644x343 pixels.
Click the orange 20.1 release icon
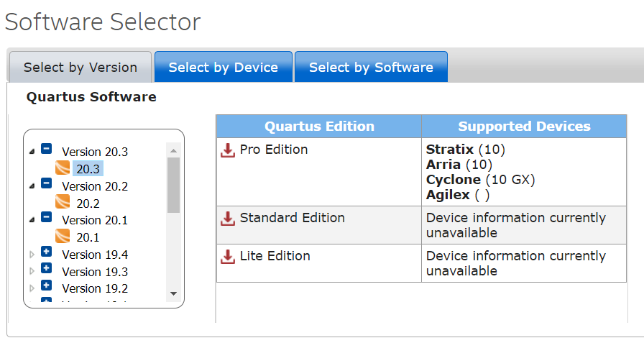pos(63,237)
